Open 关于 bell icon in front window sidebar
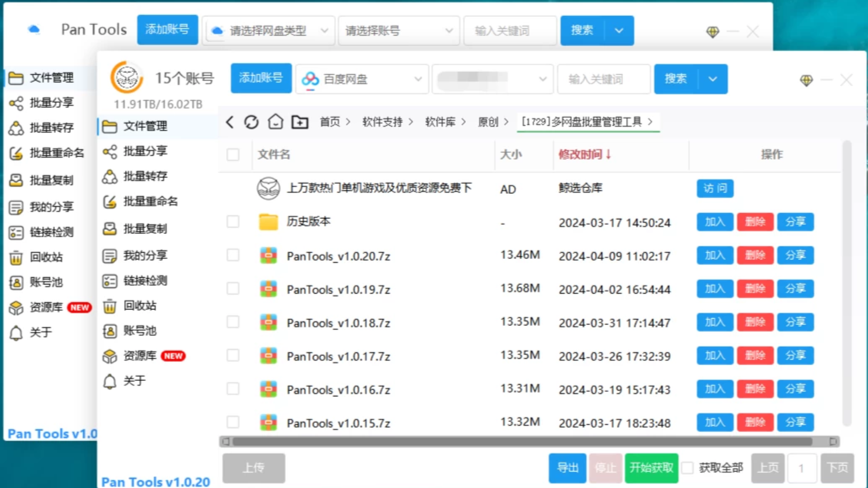 click(110, 381)
